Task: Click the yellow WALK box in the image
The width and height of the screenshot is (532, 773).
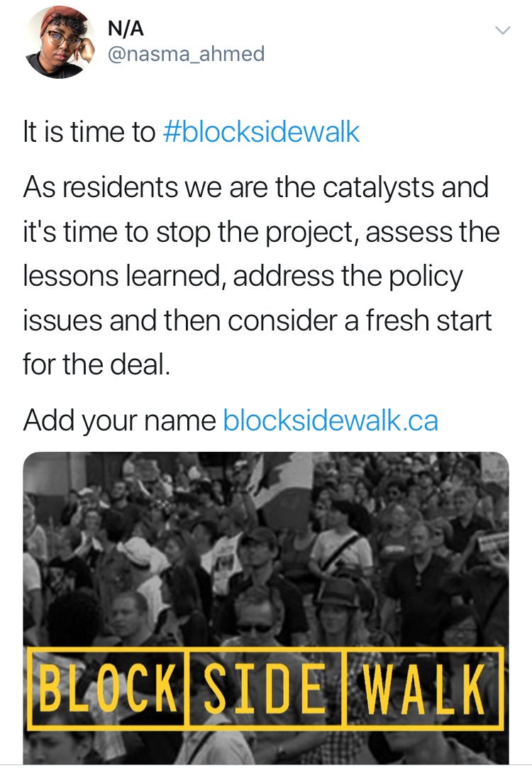Action: click(424, 688)
